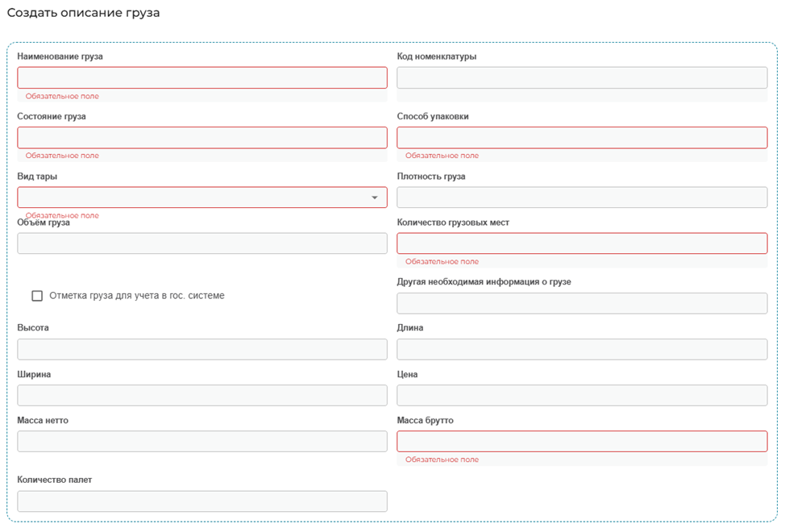
Task: Click the Ширина input box
Action: point(201,395)
